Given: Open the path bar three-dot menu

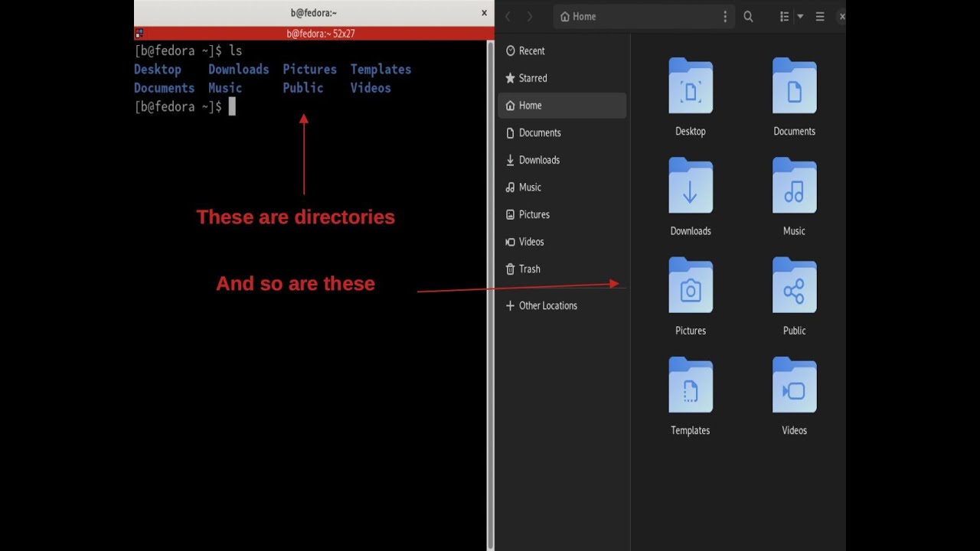Looking at the screenshot, I should pos(725,16).
